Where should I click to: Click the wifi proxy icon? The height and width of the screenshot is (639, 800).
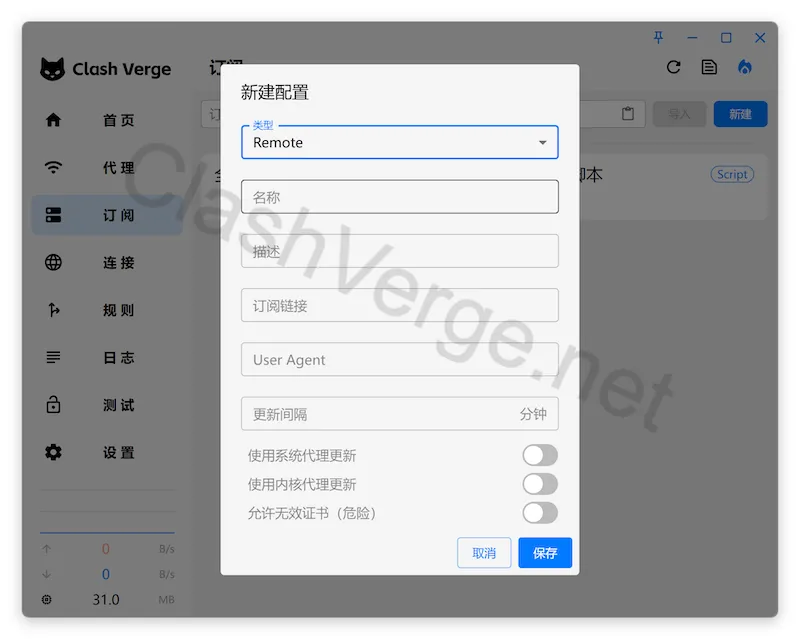click(x=54, y=167)
